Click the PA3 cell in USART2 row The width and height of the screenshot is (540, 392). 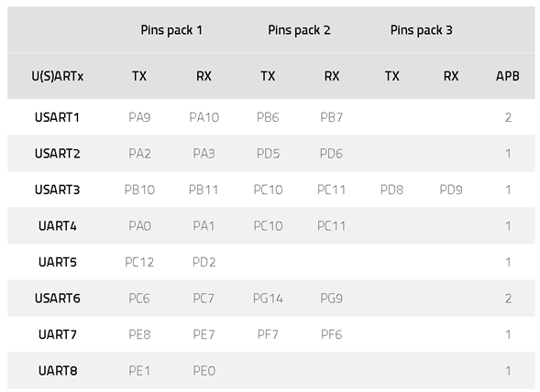tap(204, 154)
